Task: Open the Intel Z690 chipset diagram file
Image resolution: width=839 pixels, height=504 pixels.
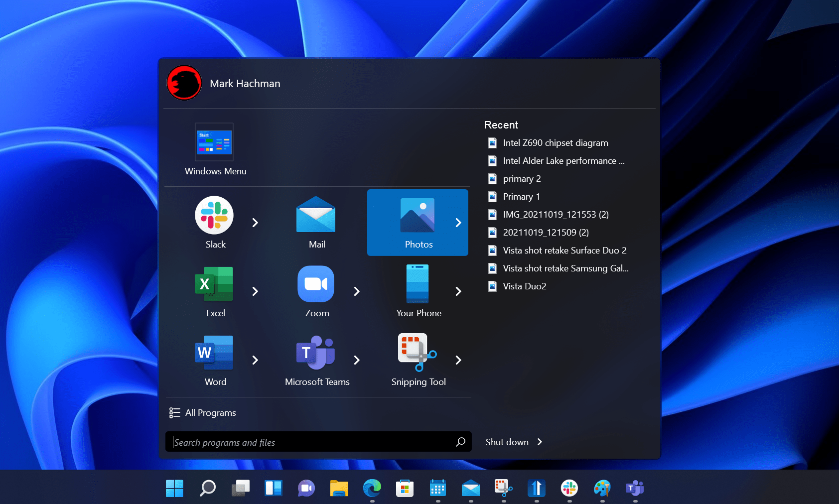Action: (556, 142)
